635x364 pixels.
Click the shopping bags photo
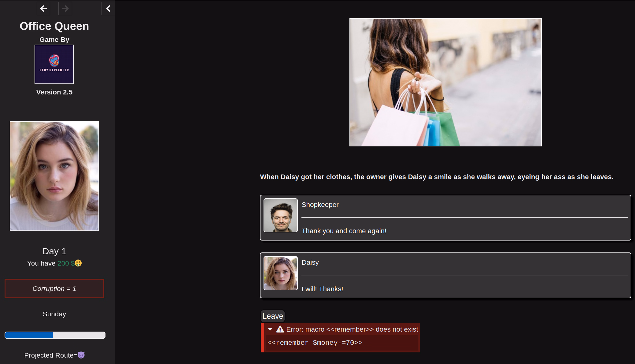coord(445,82)
